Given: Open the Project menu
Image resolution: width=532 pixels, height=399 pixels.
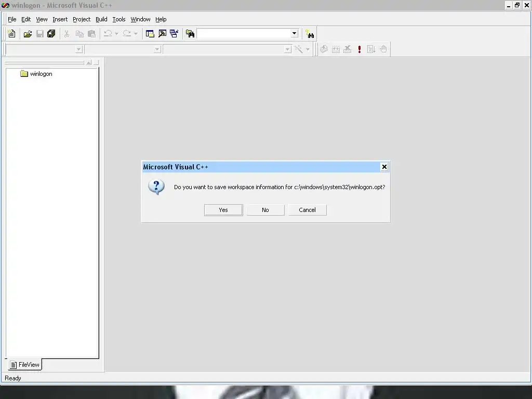Looking at the screenshot, I should coord(82,19).
